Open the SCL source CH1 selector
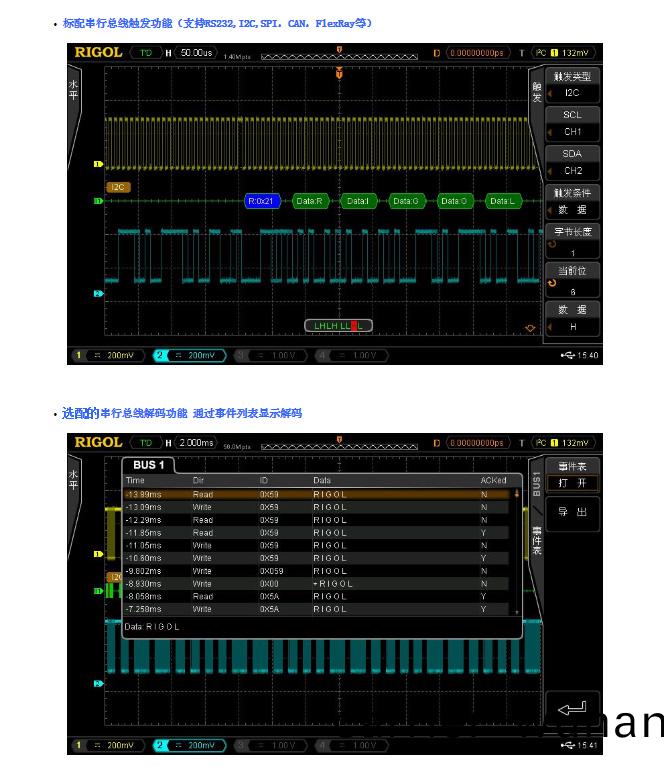The height and width of the screenshot is (767, 664). tap(572, 123)
